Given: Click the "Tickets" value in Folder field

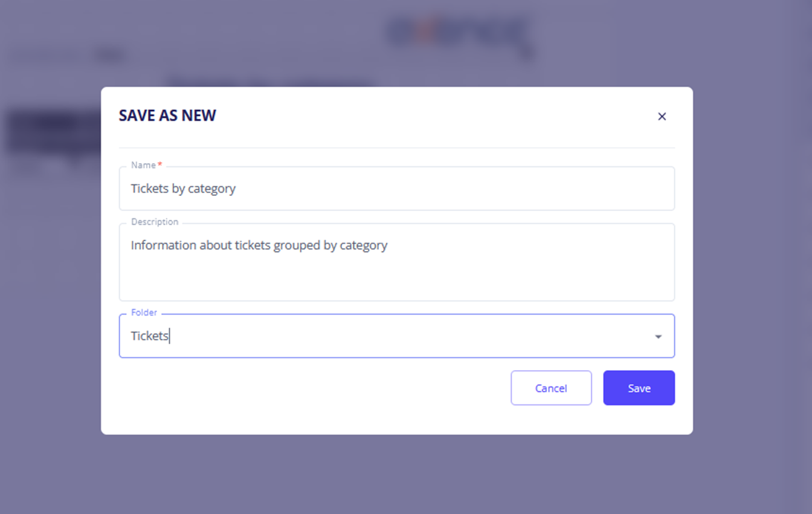Looking at the screenshot, I should [149, 336].
